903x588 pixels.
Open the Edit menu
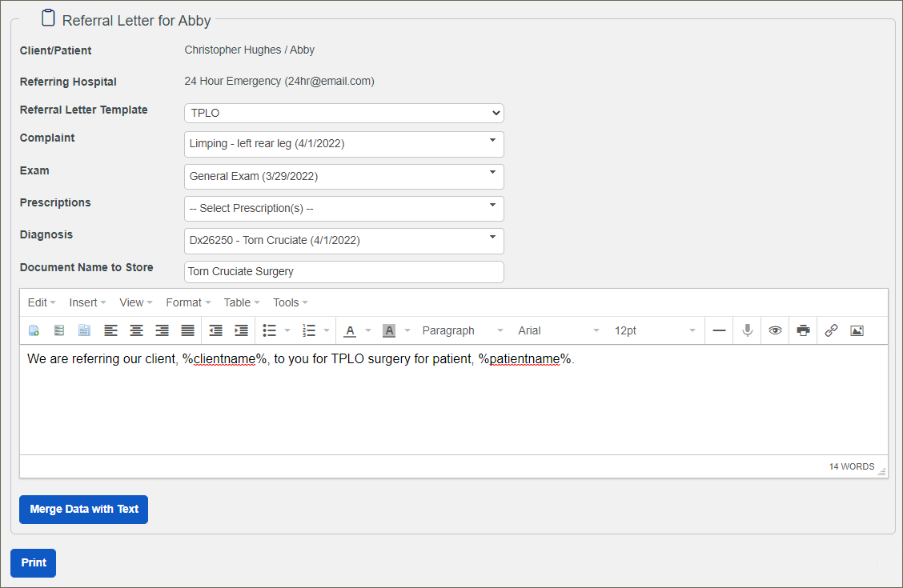[x=42, y=302]
